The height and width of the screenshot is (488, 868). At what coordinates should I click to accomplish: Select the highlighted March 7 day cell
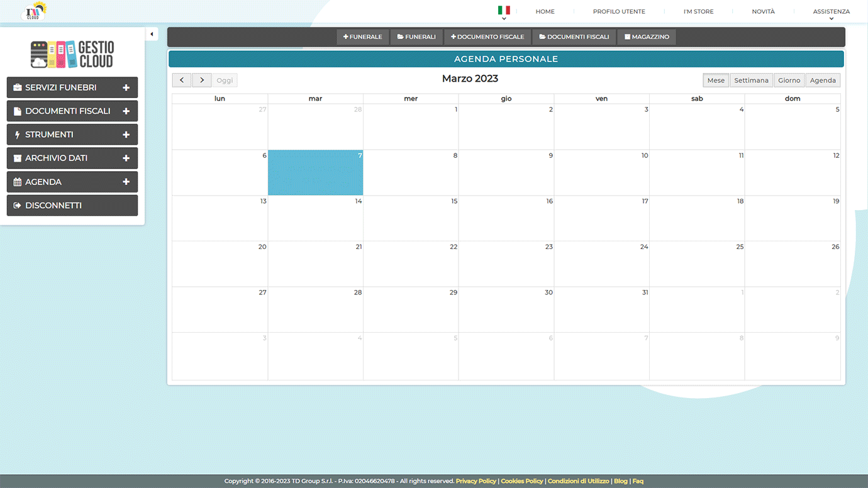[315, 173]
